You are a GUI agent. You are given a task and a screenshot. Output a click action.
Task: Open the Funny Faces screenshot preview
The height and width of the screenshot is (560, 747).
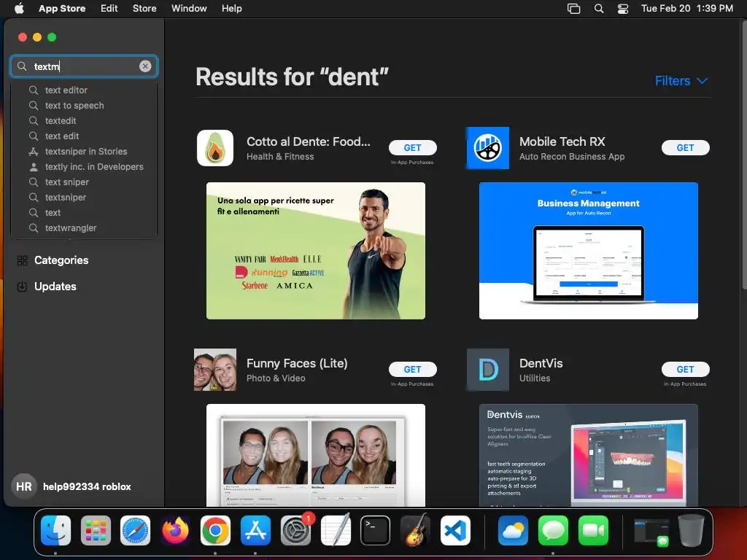tap(316, 455)
